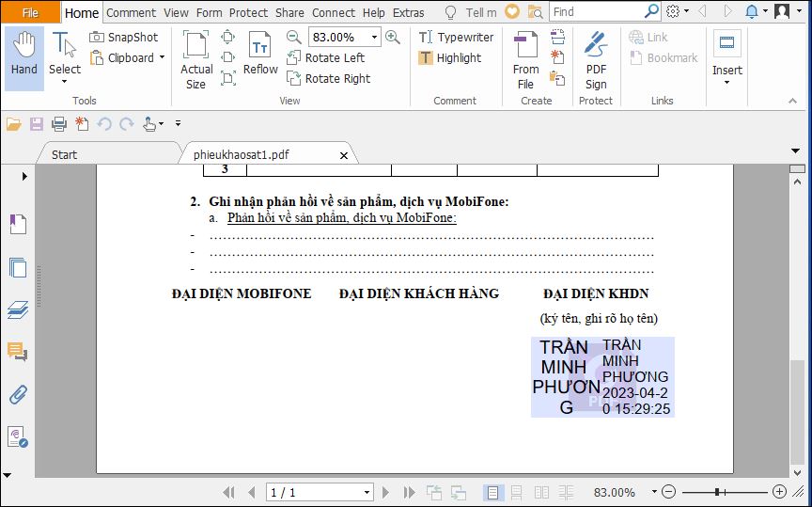Viewport: 812px width, 507px height.
Task: Open the File menu
Action: tap(30, 12)
